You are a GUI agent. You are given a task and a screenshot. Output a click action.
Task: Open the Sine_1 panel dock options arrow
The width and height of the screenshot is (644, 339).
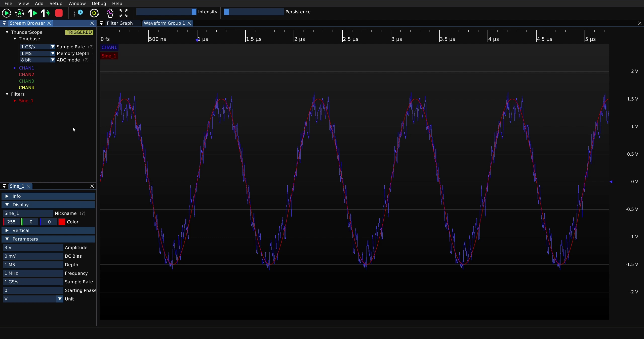[4, 186]
